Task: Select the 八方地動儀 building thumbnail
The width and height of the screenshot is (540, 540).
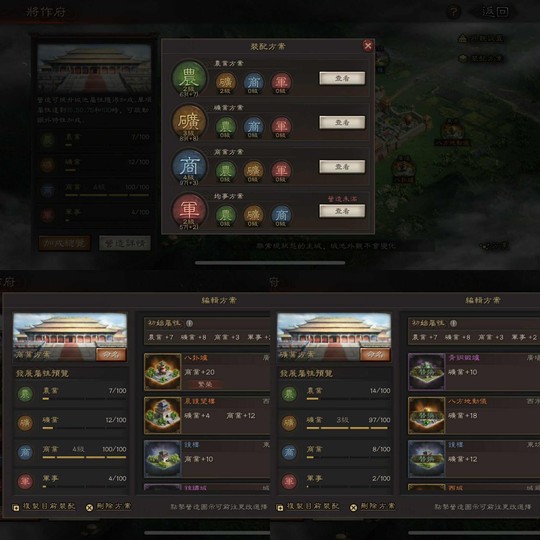Action: pyautogui.click(x=426, y=415)
